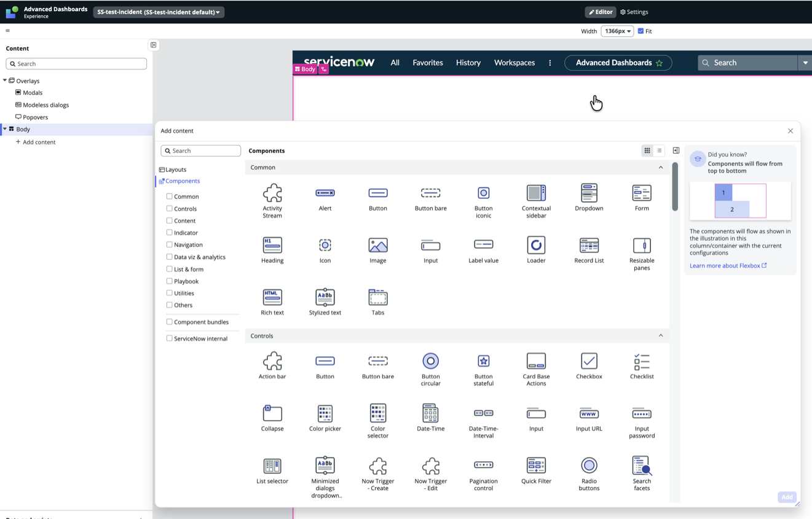Pick the Quick Filter component
The width and height of the screenshot is (812, 519).
(536, 470)
